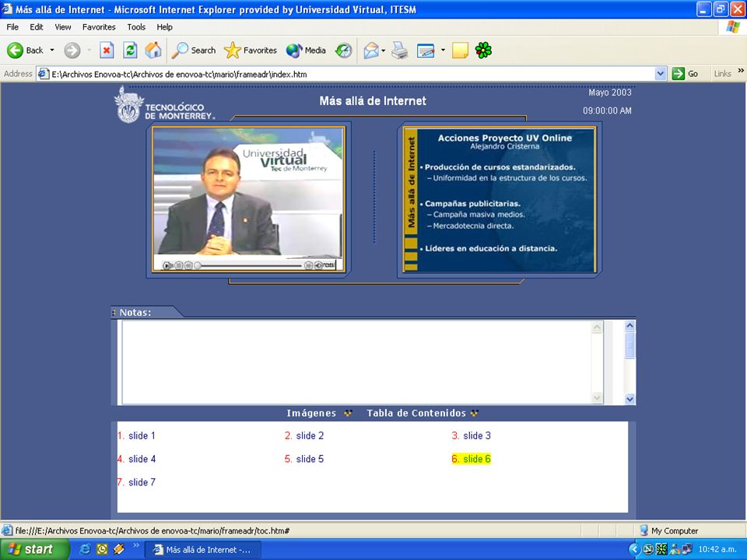Print the page with the printer icon
The width and height of the screenshot is (747, 560).
tap(400, 50)
